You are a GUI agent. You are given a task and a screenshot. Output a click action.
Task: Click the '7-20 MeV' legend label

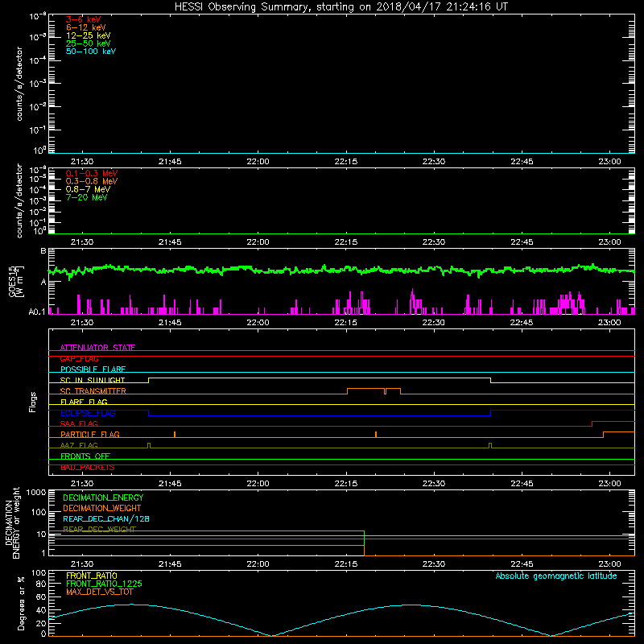(87, 197)
